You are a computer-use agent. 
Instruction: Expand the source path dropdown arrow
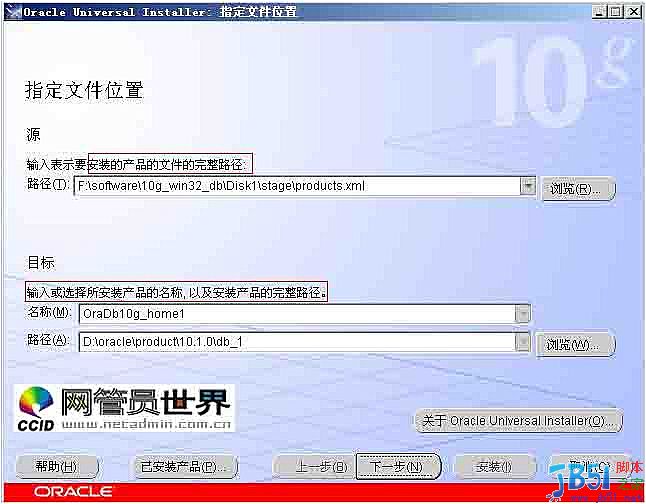point(527,186)
